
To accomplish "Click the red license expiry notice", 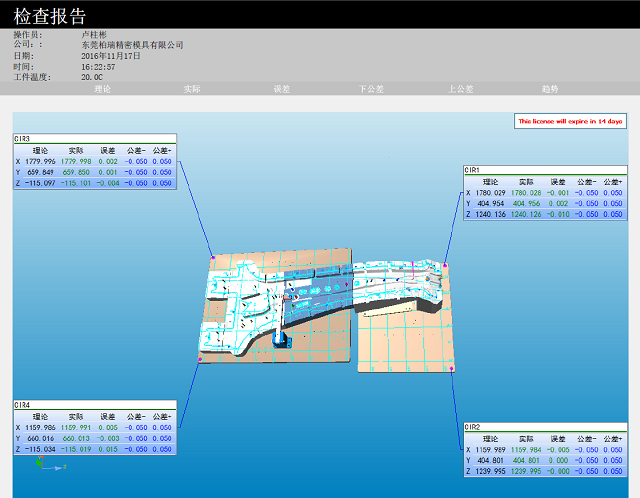I will click(570, 121).
